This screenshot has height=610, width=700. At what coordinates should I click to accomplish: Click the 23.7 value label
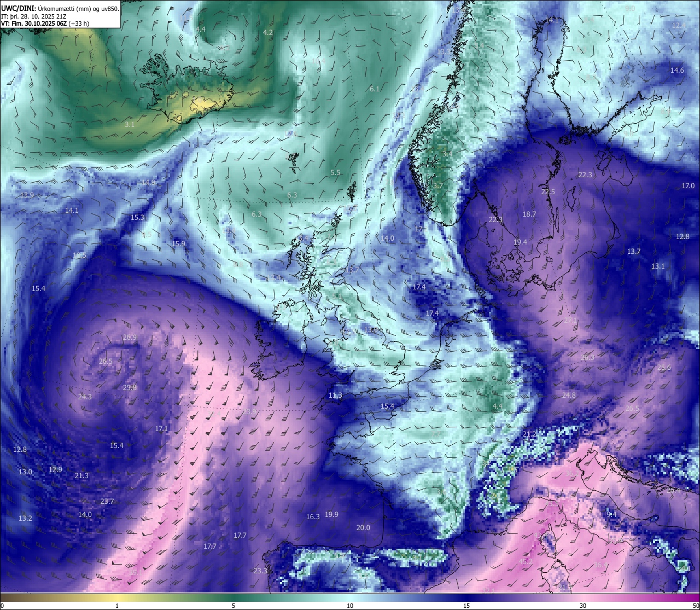coord(107,501)
